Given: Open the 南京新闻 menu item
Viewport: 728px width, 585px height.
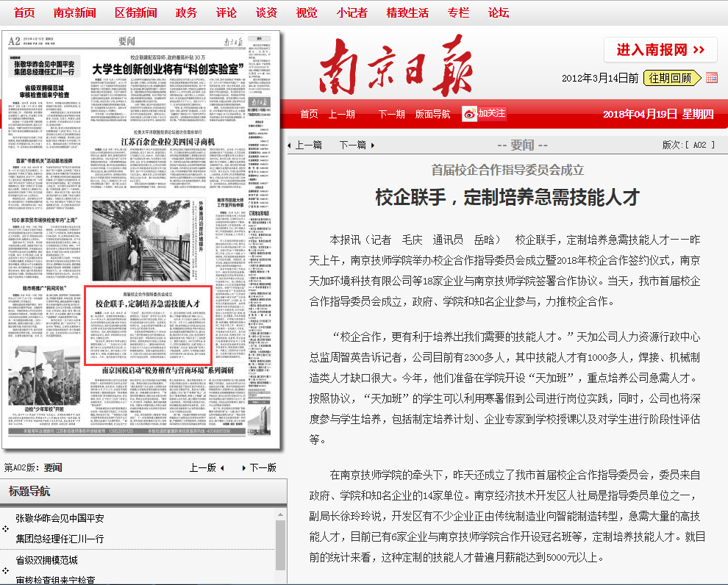Looking at the screenshot, I should pyautogui.click(x=74, y=12).
